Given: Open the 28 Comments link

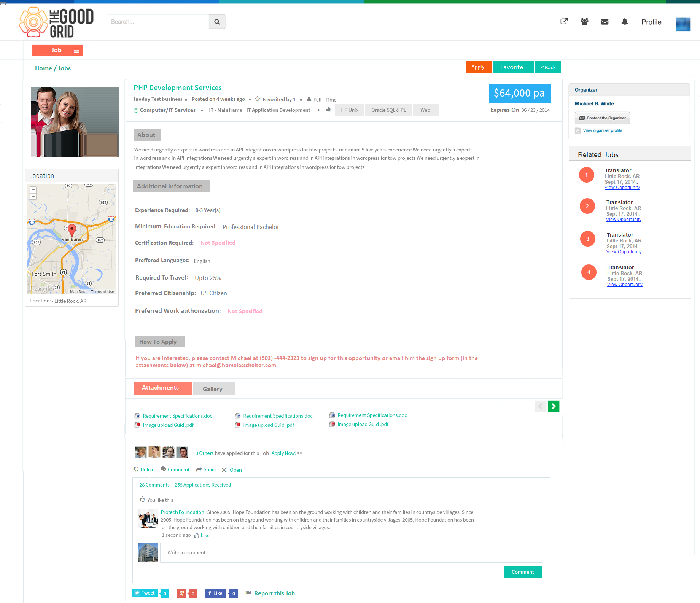Looking at the screenshot, I should [154, 485].
